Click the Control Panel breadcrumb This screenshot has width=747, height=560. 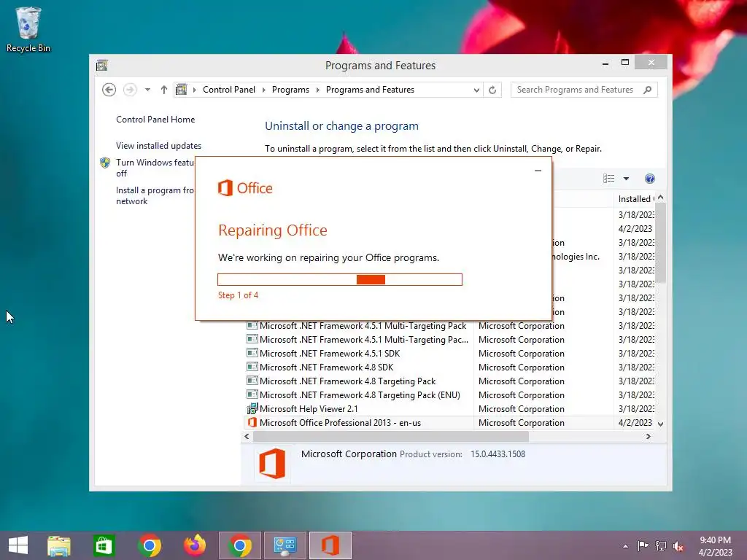coord(228,90)
